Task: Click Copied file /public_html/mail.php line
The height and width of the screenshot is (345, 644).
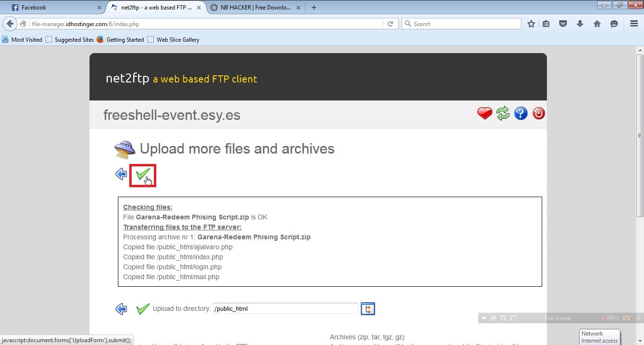Action: pos(171,277)
